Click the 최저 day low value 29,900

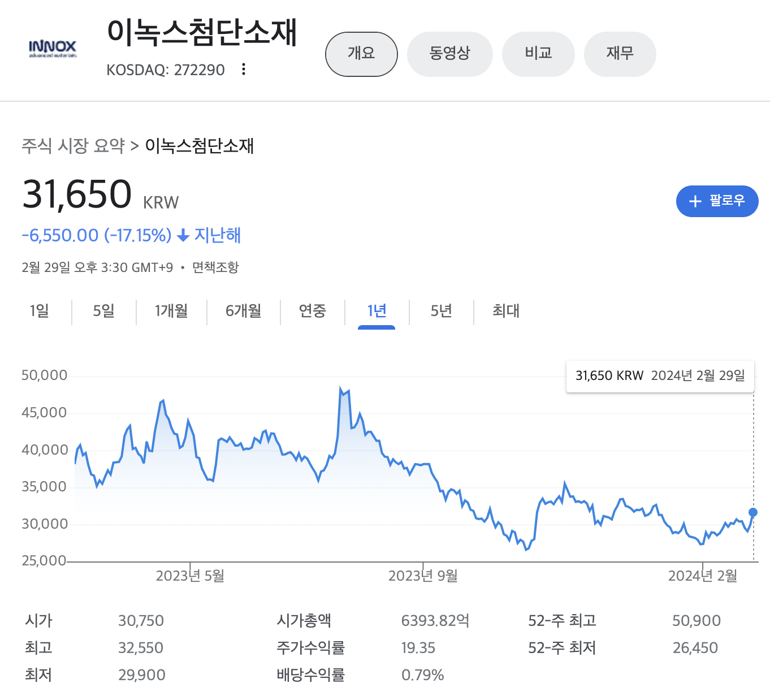pos(142,675)
